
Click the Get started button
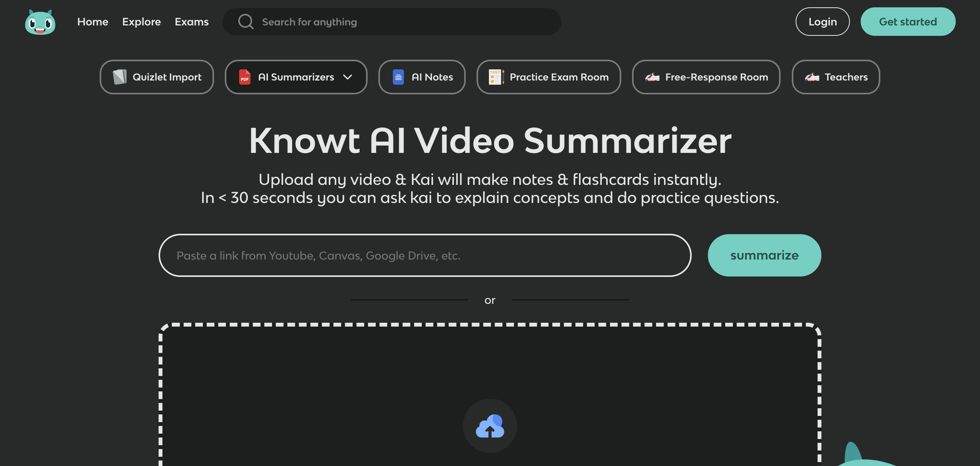908,22
